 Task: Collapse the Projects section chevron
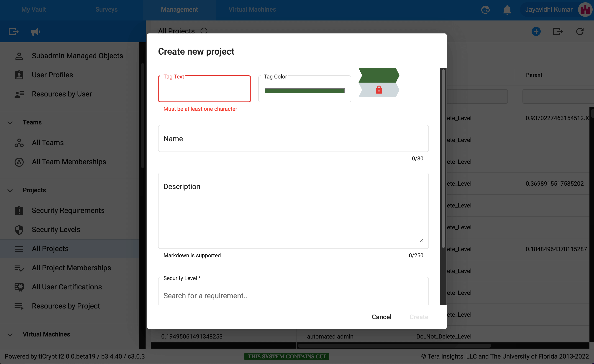tap(10, 190)
